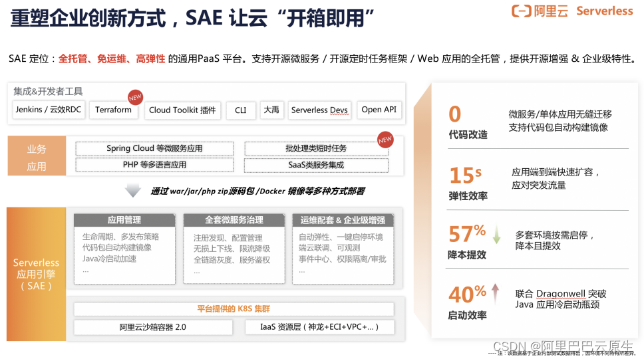Click the text 联合 Dragonwell 突破
The width and height of the screenshot is (644, 359).
pyautogui.click(x=561, y=294)
